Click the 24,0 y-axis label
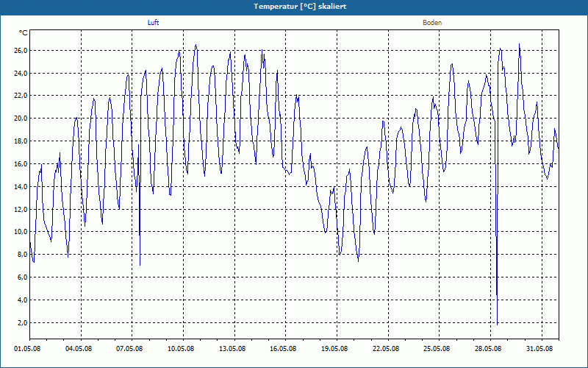The image size is (588, 368). (x=21, y=73)
